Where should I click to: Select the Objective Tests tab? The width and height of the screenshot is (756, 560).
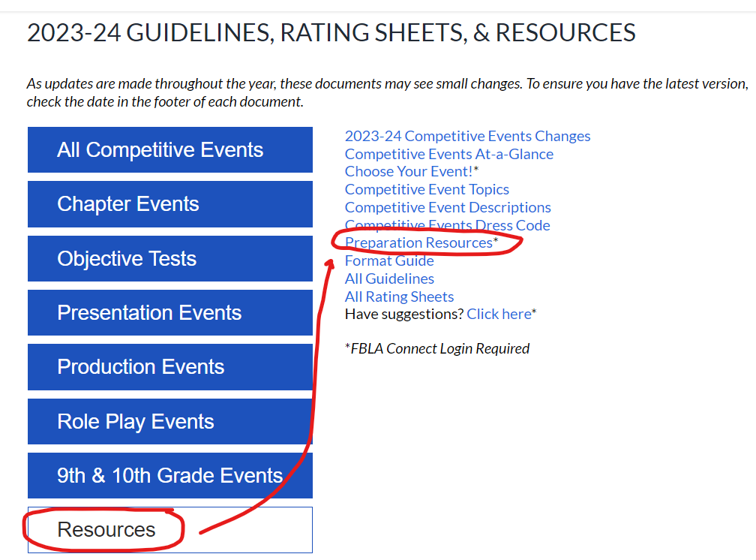[x=169, y=259]
